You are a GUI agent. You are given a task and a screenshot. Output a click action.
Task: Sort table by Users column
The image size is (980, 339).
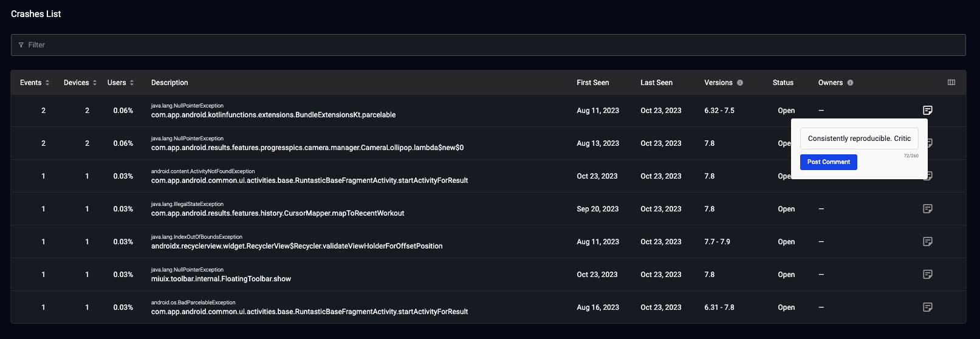tap(120, 83)
